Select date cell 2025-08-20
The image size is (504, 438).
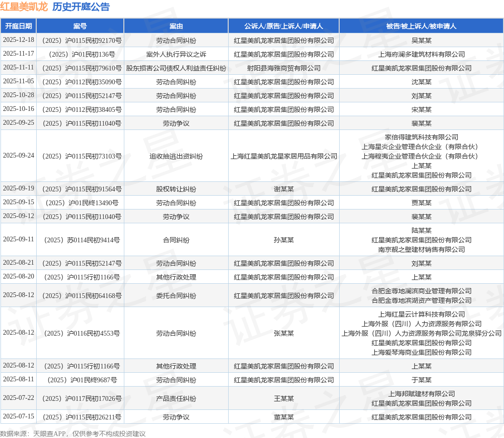tap(18, 276)
